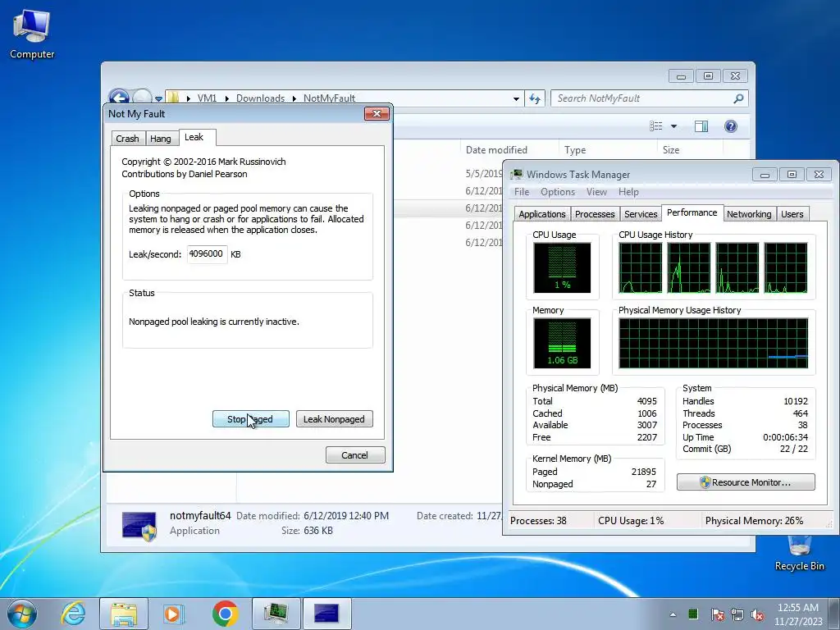
Task: Click the CPU Usage meter showing 1 %
Action: (562, 268)
